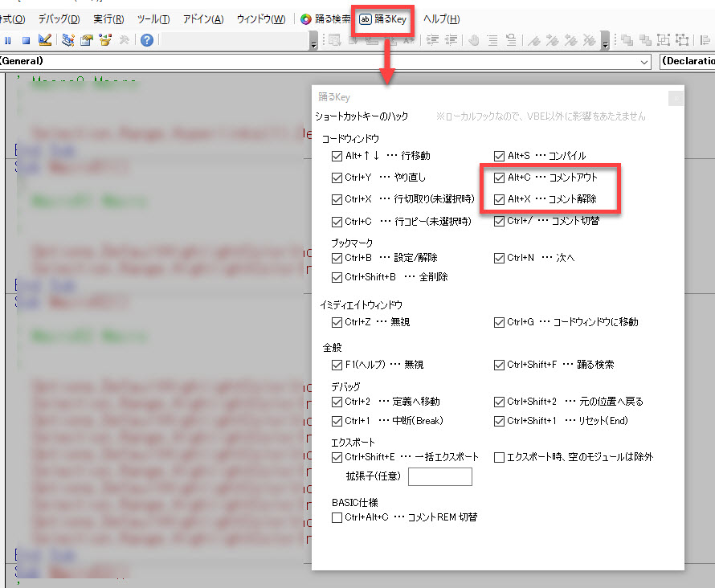Screen dimensions: 715x588
Task: Click the Reset (stop) toolbar icon
Action: click(26, 40)
